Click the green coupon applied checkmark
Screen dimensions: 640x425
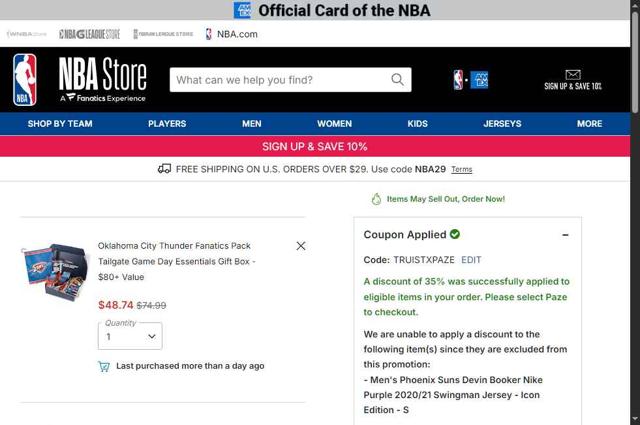click(x=455, y=234)
